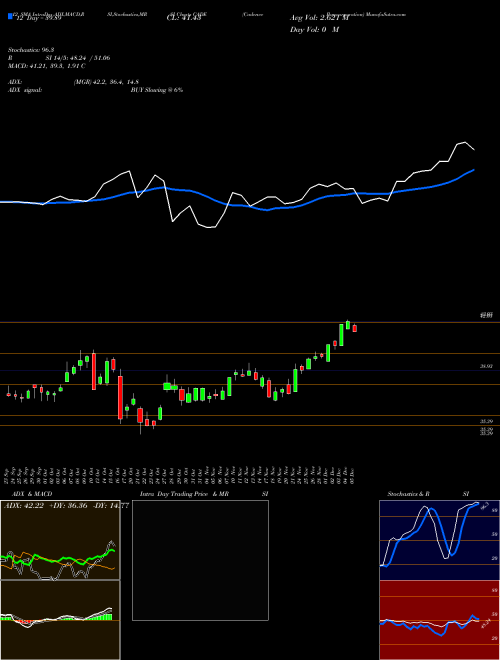Select the "Stochastics: 96.3" reading
Image resolution: width=500 pixels, height=660 pixels.
(31, 50)
